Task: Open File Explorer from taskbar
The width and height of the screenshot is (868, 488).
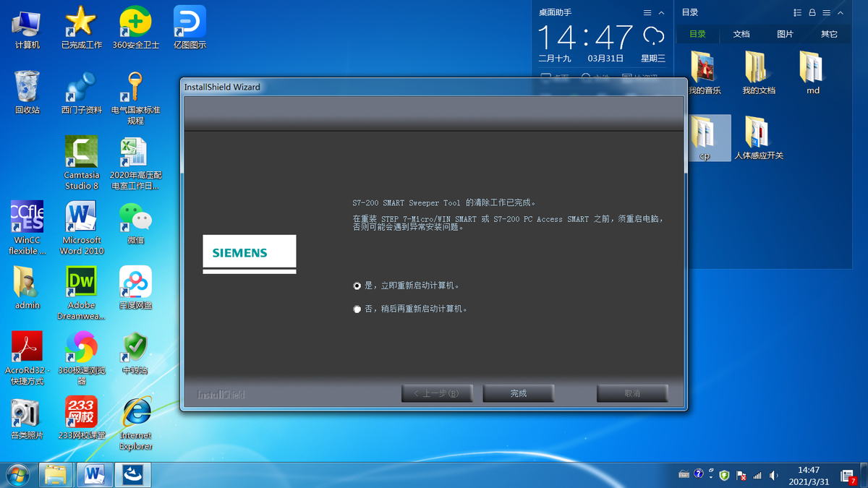Action: point(56,475)
